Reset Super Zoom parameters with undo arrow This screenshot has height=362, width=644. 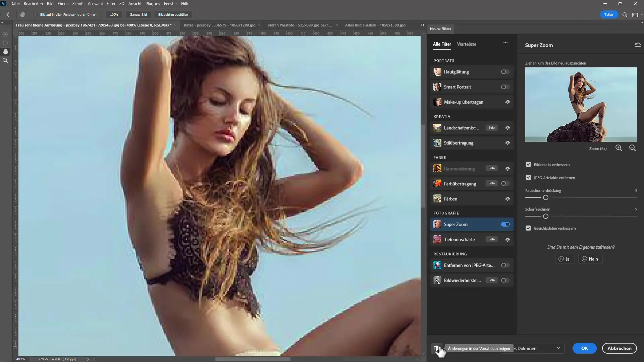(638, 45)
